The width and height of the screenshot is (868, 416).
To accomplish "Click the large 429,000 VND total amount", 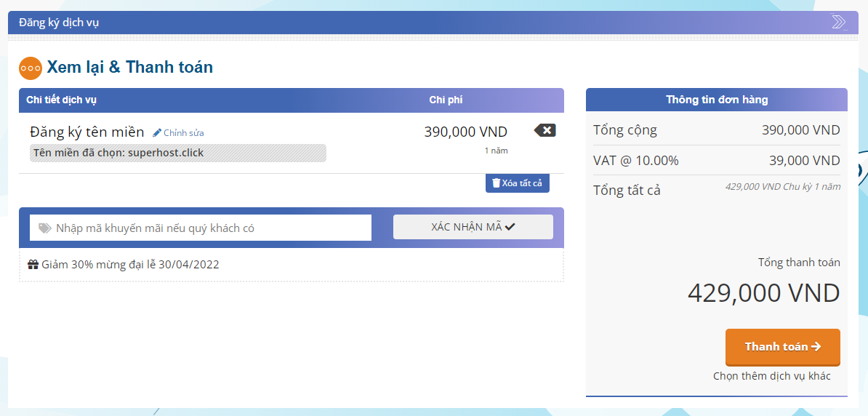I will (763, 293).
